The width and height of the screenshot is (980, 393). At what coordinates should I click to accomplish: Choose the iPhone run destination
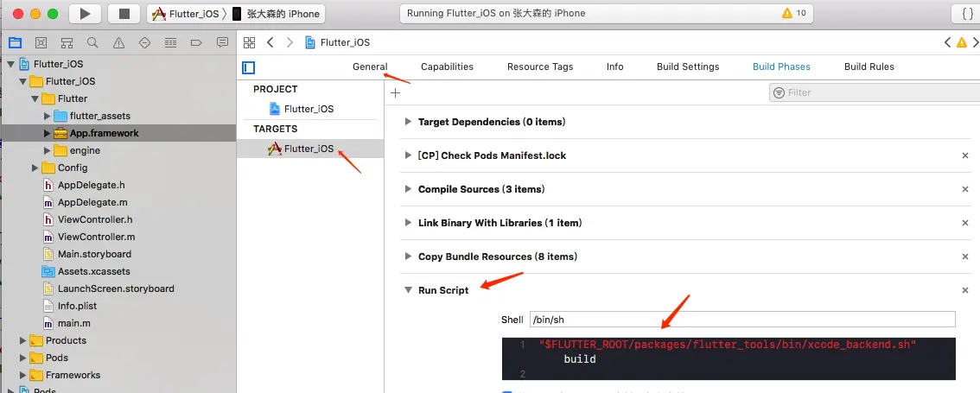point(276,14)
